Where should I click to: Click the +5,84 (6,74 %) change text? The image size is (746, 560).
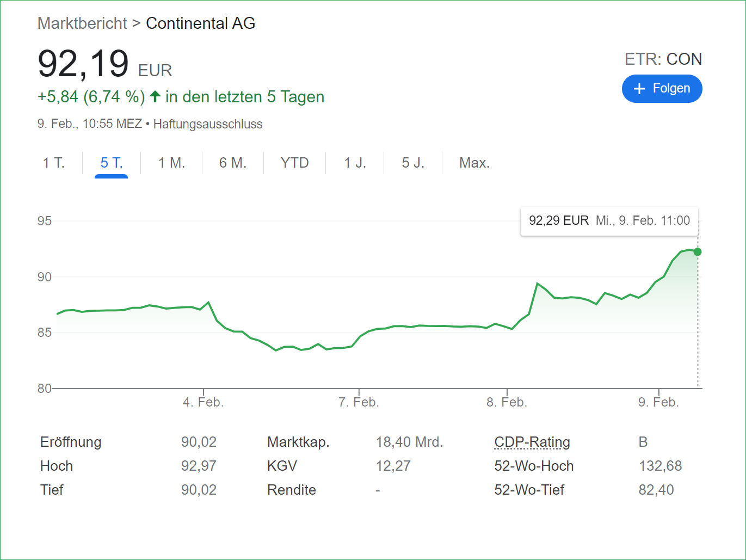(91, 97)
